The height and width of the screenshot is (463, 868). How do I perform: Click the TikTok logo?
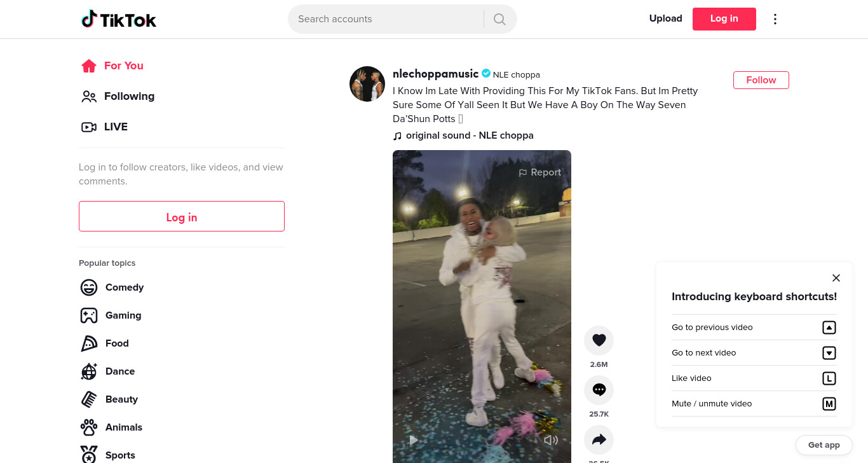pyautogui.click(x=119, y=19)
